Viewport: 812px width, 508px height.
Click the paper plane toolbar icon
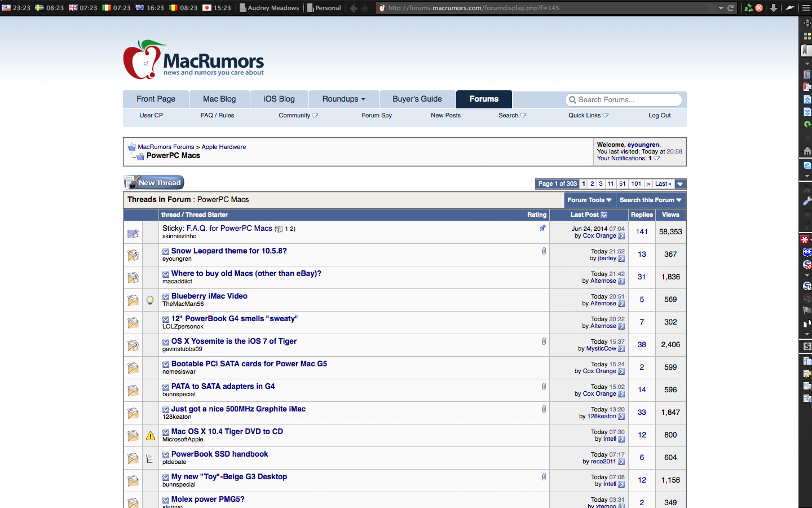click(790, 8)
